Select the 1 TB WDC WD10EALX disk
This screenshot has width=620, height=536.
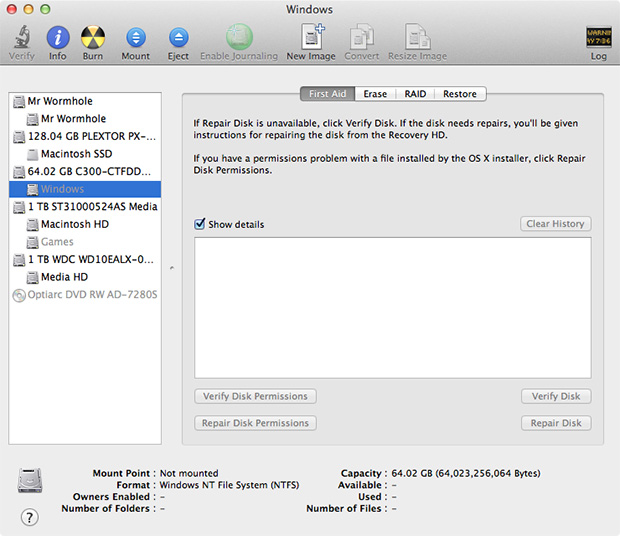pyautogui.click(x=85, y=259)
